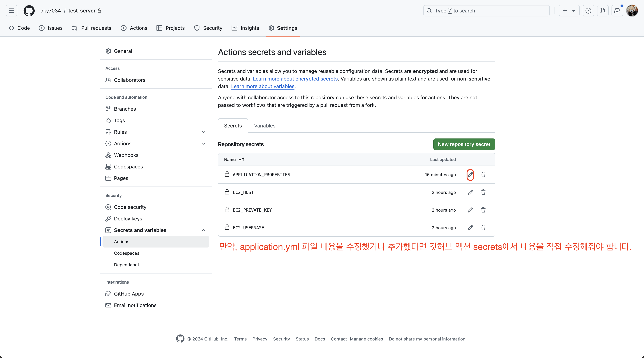Screen dimensions: 644x358
Task: Open the hamburger navigation menu
Action: coord(12,11)
